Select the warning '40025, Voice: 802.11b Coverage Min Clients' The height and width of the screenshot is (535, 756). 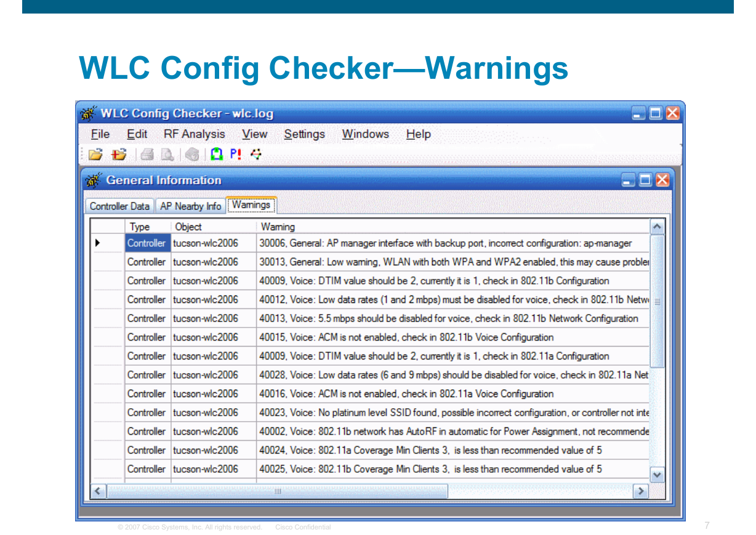click(453, 469)
